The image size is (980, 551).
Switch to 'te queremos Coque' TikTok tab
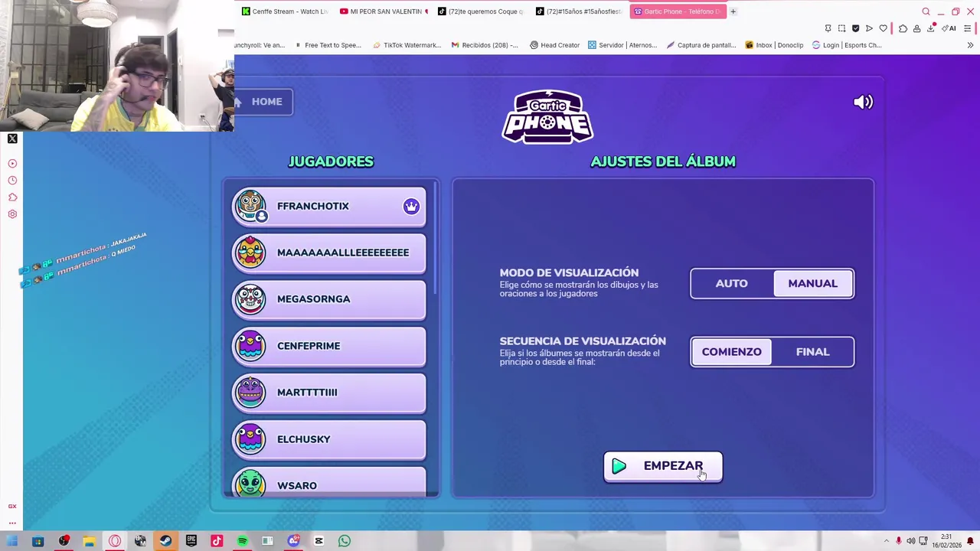pos(482,11)
